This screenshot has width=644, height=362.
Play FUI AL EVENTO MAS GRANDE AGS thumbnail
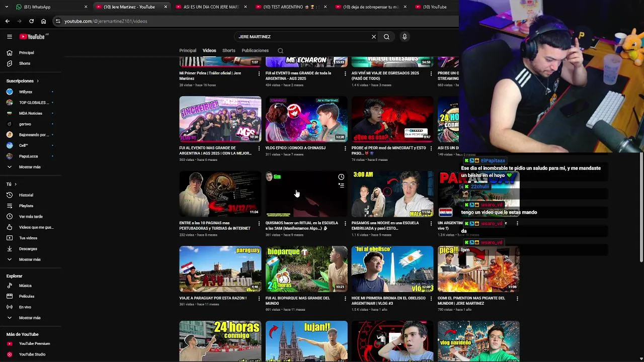coord(220,119)
